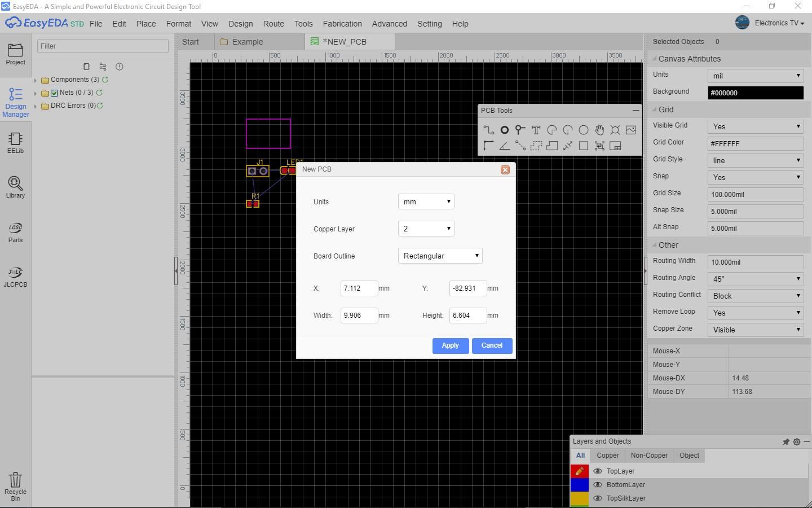The width and height of the screenshot is (812, 508).
Task: Open the Fabrication menu
Action: tap(342, 24)
